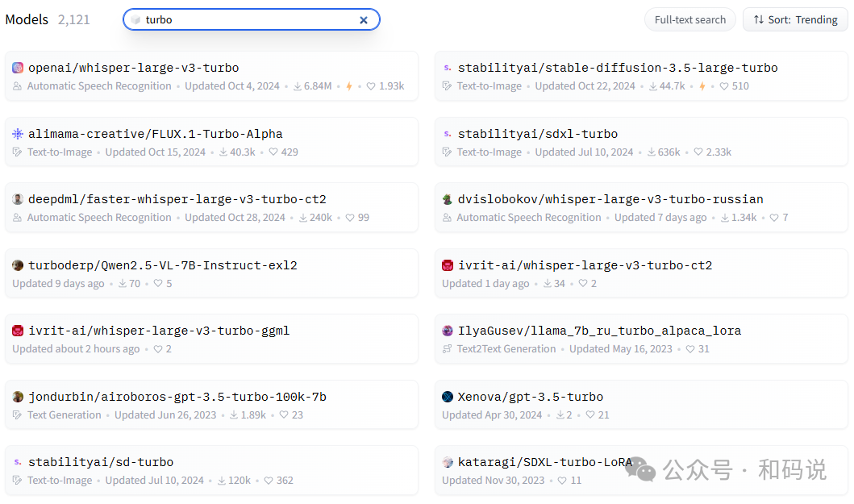The width and height of the screenshot is (854, 504).
Task: Click the alimama-creative avatar icon
Action: click(x=18, y=134)
